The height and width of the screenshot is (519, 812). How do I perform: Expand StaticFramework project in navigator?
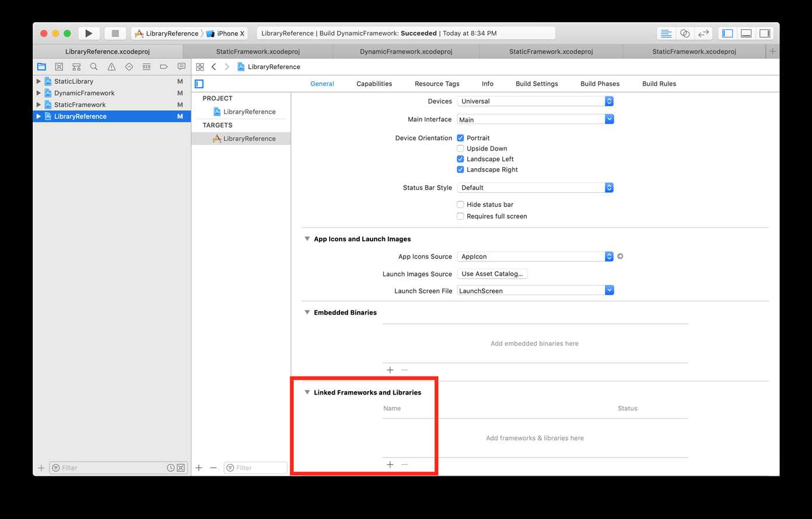click(x=38, y=105)
